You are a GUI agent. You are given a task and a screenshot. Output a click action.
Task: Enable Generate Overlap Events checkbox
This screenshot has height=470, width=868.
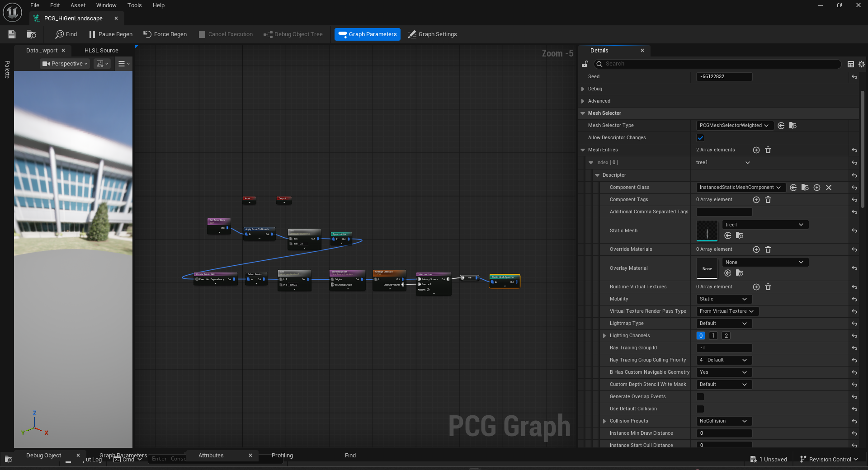[700, 397]
